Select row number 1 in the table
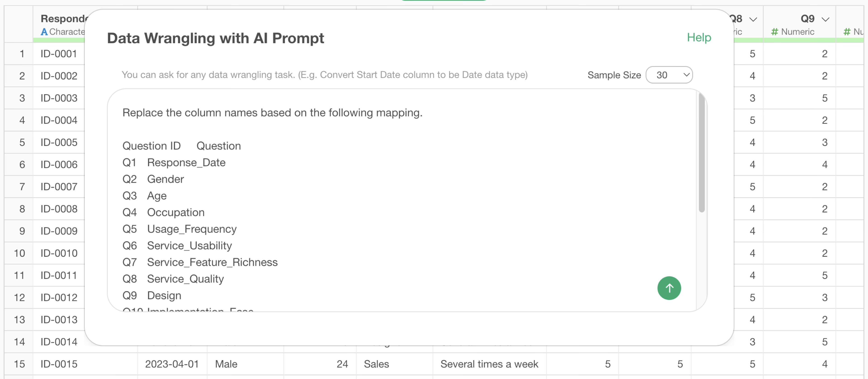Viewport: 868px width, 379px height. coord(22,54)
